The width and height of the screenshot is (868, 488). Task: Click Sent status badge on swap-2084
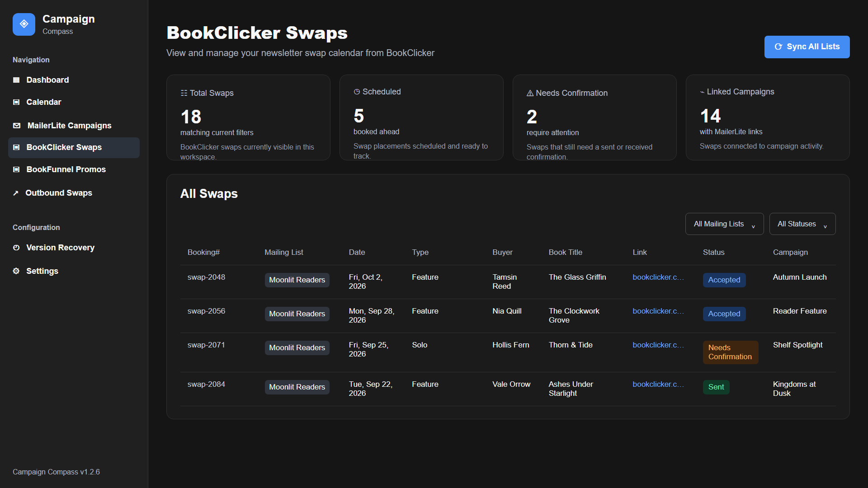pyautogui.click(x=716, y=387)
